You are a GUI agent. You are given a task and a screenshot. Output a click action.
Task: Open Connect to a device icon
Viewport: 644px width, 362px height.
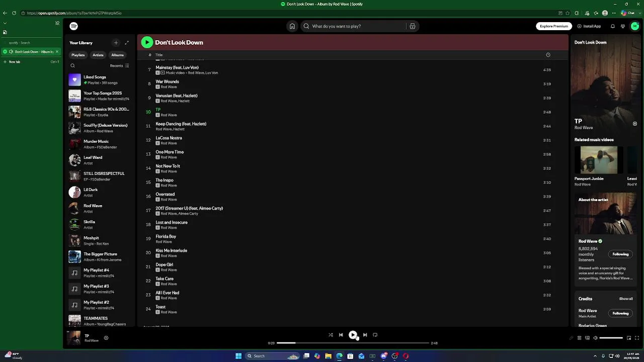587,338
